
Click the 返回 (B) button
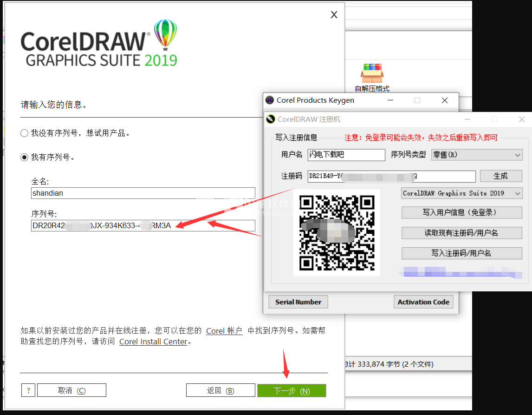tap(221, 390)
